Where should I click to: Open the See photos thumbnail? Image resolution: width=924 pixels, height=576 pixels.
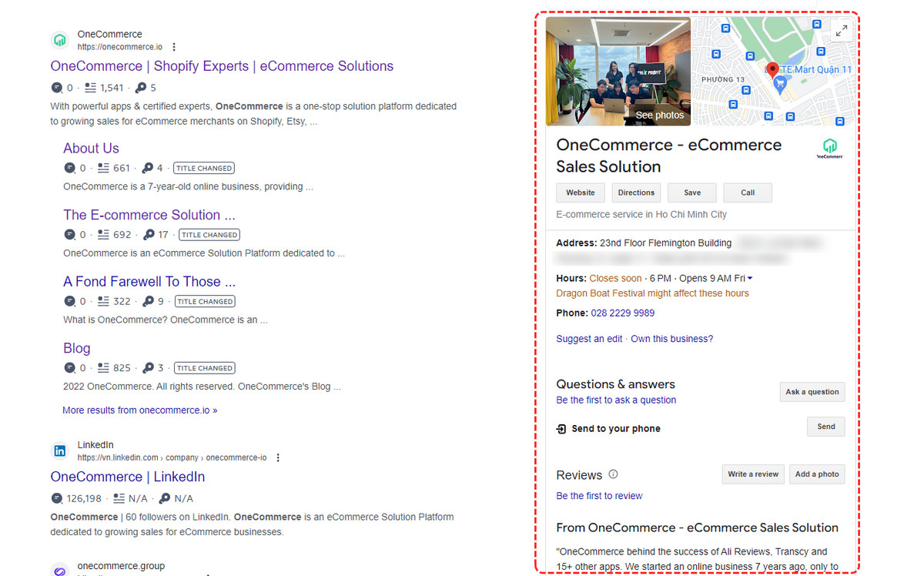coord(618,72)
